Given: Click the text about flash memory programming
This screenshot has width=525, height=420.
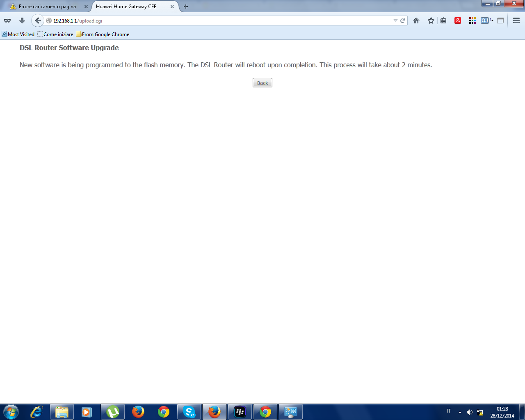Looking at the screenshot, I should click(226, 65).
